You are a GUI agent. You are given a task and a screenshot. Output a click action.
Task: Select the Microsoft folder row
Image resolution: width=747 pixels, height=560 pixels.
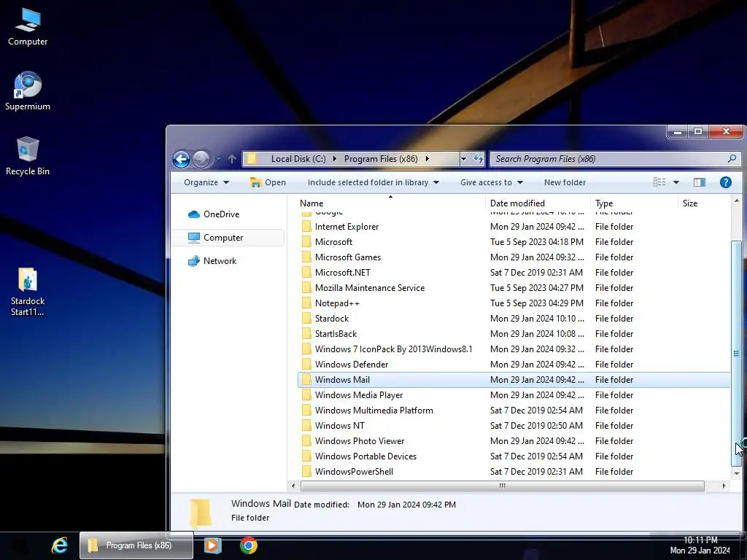coord(514,242)
